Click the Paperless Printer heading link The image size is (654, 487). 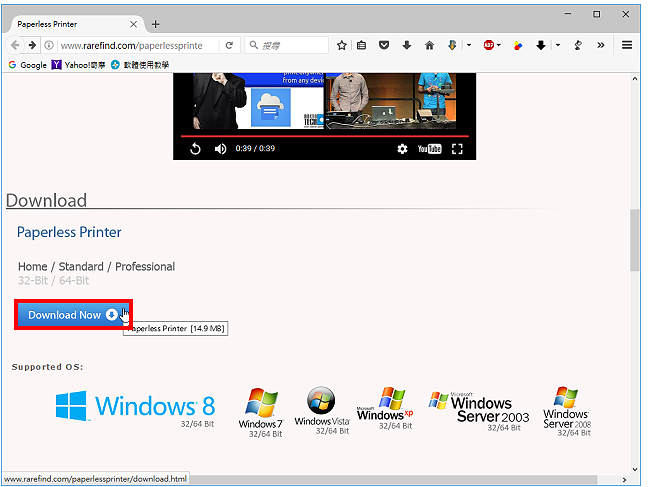coord(69,232)
